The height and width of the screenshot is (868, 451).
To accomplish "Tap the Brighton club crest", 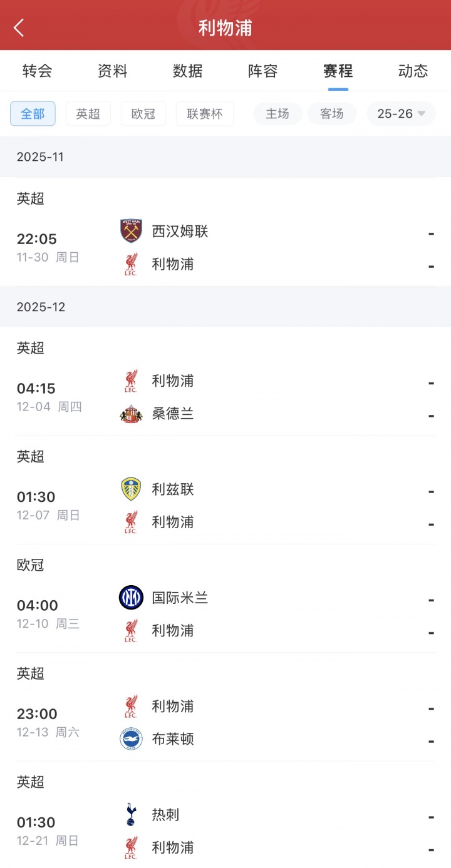I will tap(131, 739).
